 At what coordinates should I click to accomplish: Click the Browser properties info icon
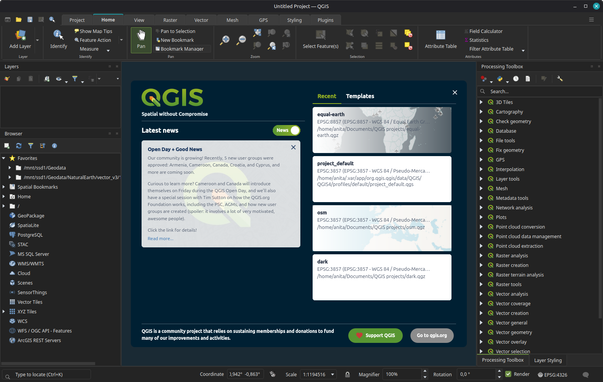pyautogui.click(x=54, y=146)
